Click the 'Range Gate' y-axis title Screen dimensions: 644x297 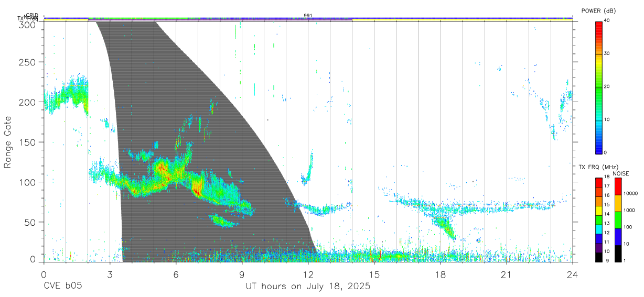8,142
